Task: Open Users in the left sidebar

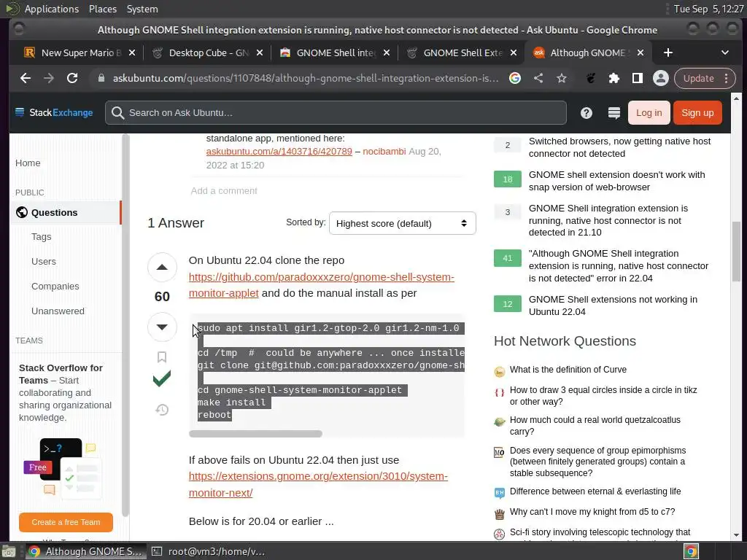Action: [43, 262]
